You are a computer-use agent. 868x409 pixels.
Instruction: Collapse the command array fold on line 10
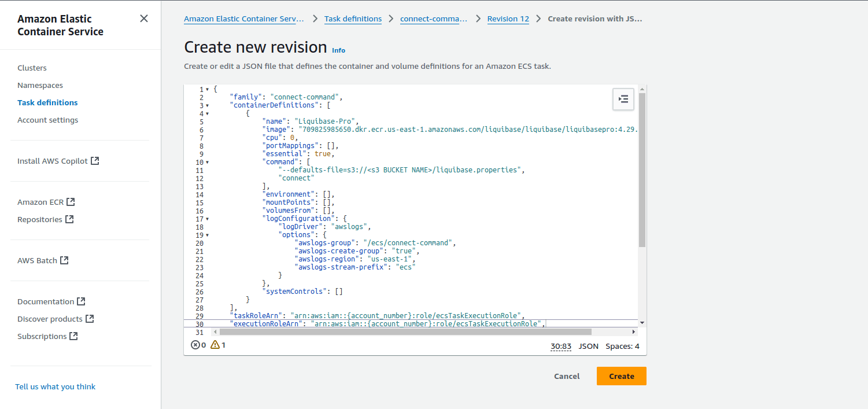[x=208, y=163]
